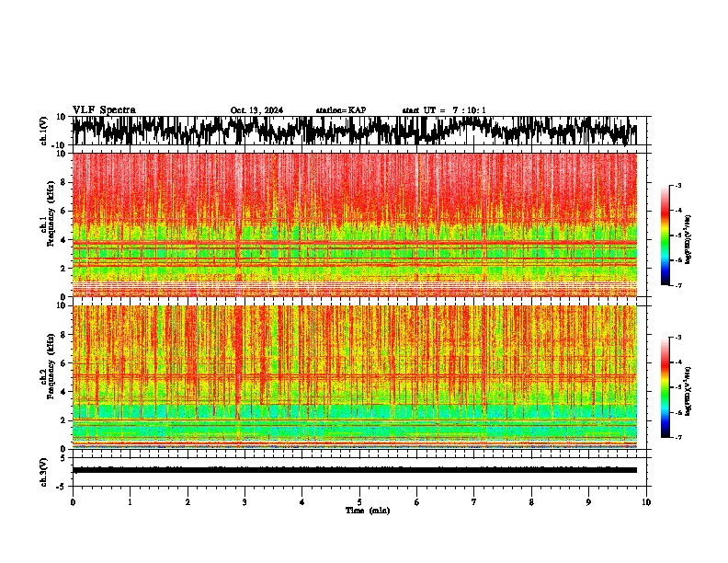Click the time axis tick label "9"
This screenshot has width=728, height=563.
pyautogui.click(x=588, y=502)
